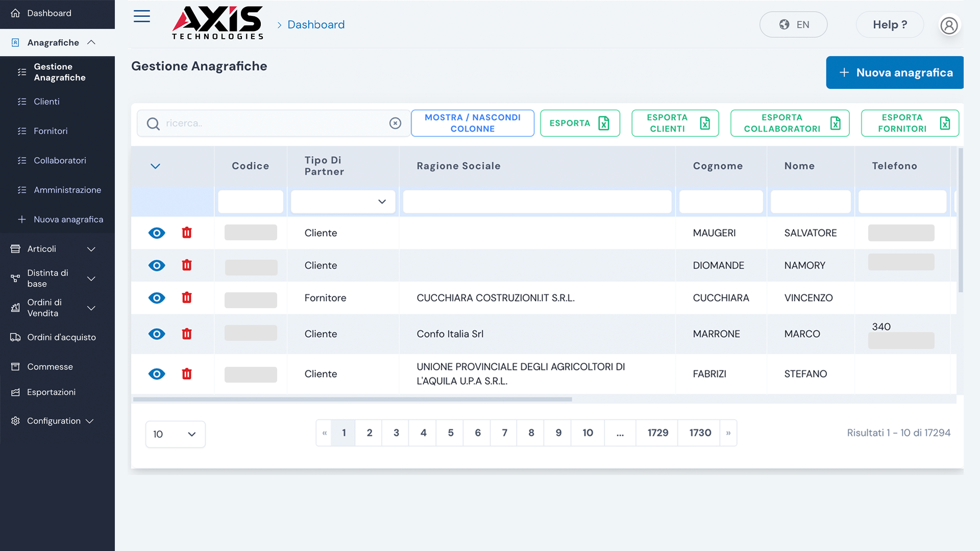
Task: Open the hamburger menu icon
Action: tap(141, 16)
